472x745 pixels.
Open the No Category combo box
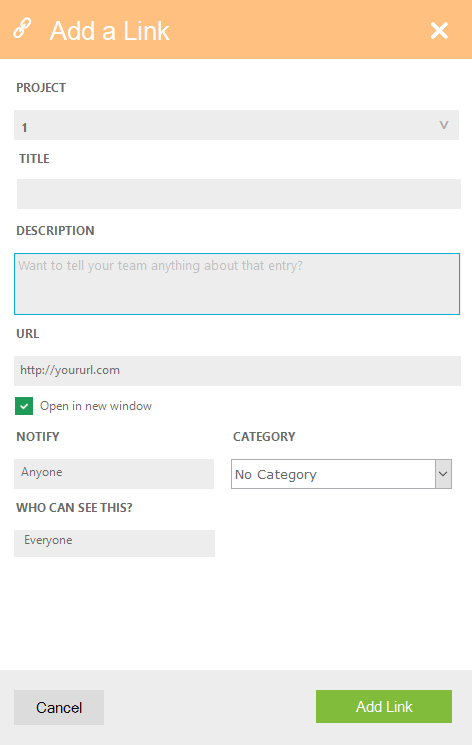point(341,474)
